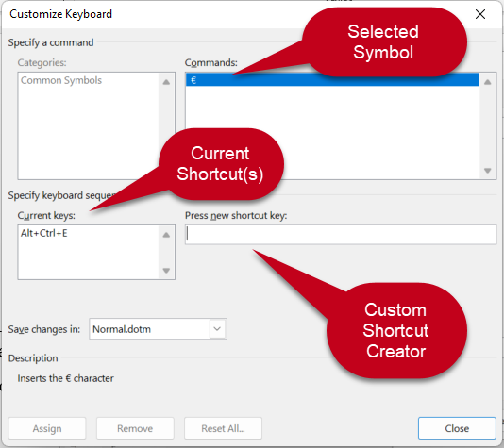Click the Press new shortcut key field

coord(341,235)
